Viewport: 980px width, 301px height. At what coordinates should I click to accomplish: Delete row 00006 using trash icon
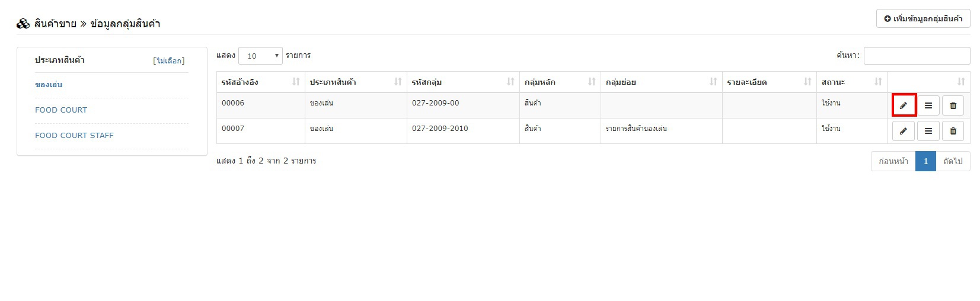[x=953, y=105]
